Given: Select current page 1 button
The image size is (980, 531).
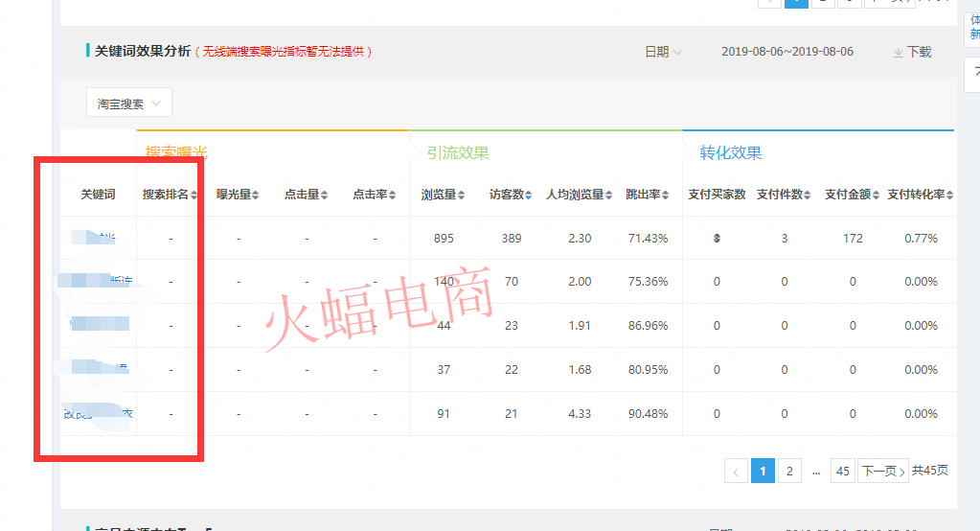Looking at the screenshot, I should pos(763,471).
